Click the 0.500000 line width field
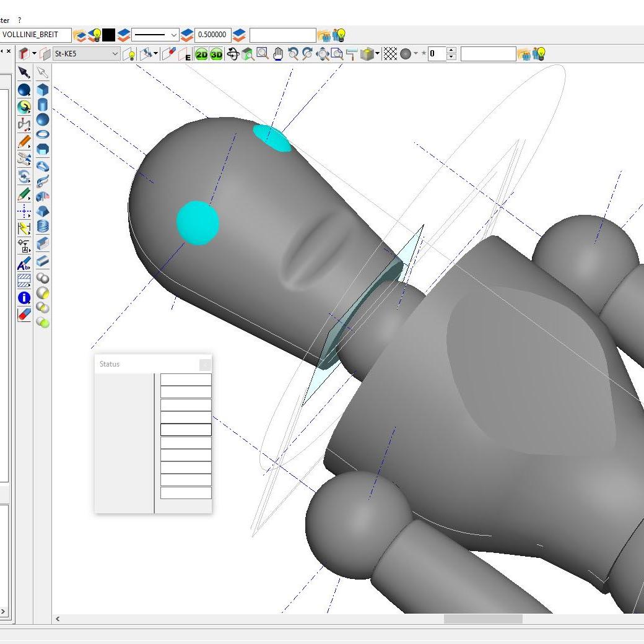The height and width of the screenshot is (644, 644). tap(212, 35)
